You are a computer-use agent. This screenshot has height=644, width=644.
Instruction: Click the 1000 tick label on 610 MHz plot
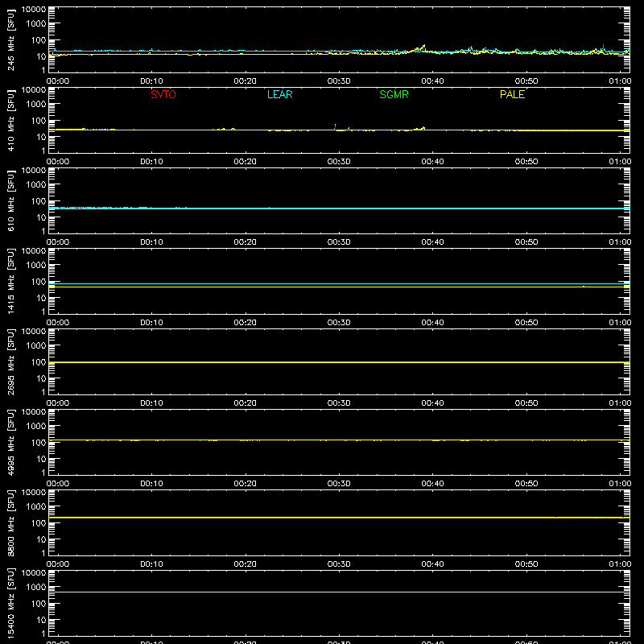pyautogui.click(x=36, y=184)
